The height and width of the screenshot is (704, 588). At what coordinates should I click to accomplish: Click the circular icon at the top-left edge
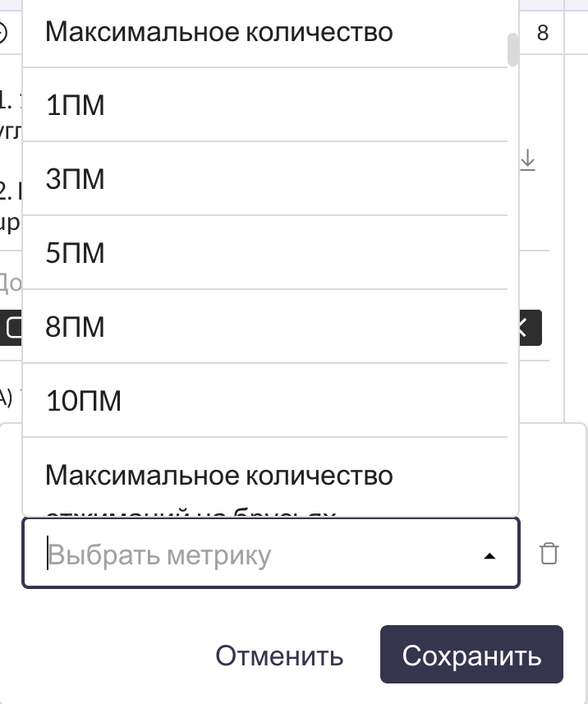(x=3, y=33)
